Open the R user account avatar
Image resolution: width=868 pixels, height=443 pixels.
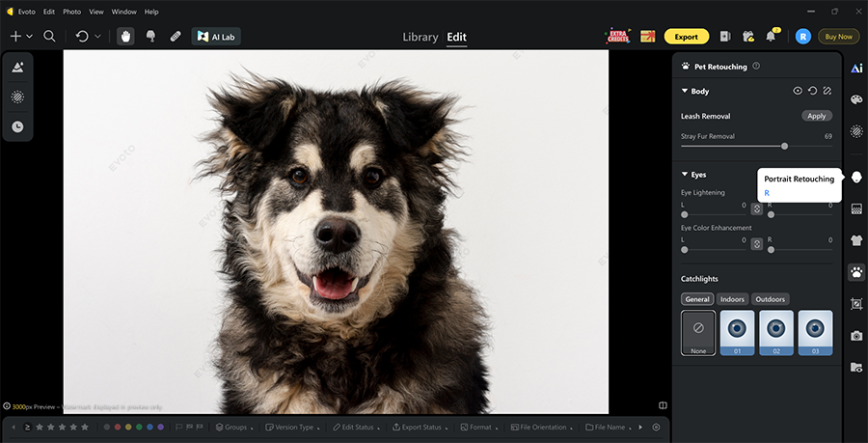tap(803, 37)
